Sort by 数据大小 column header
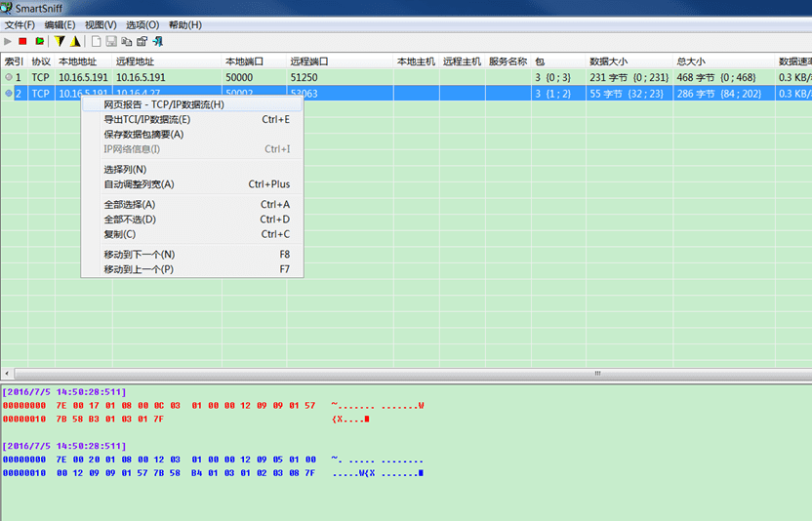Screen dimensions: 812x521 [629, 61]
